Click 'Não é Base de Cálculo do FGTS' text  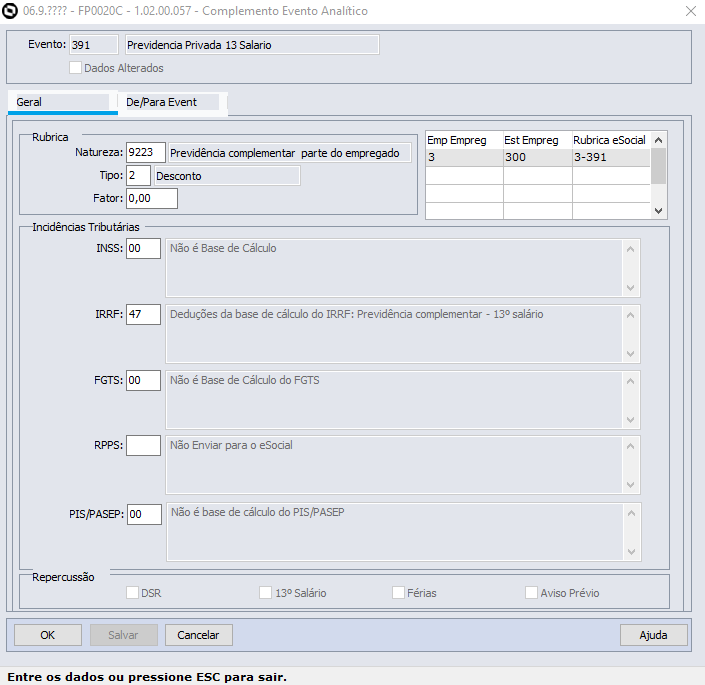pyautogui.click(x=245, y=380)
